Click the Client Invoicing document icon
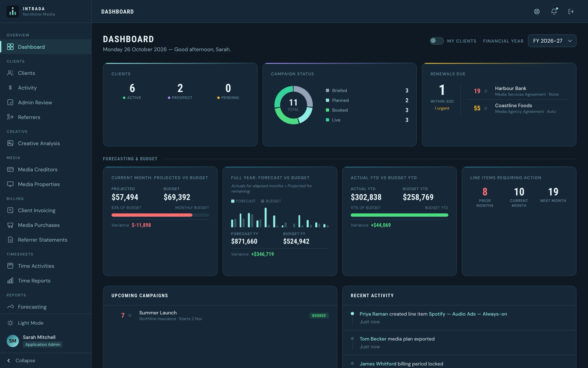Image resolution: width=588 pixels, height=368 pixels. (x=10, y=210)
